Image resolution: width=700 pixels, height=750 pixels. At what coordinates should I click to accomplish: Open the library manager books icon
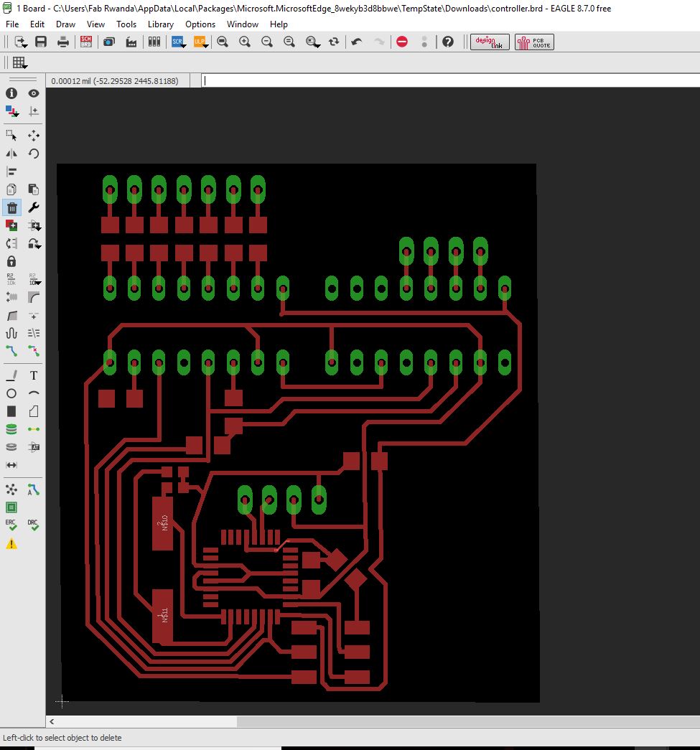coord(154,42)
